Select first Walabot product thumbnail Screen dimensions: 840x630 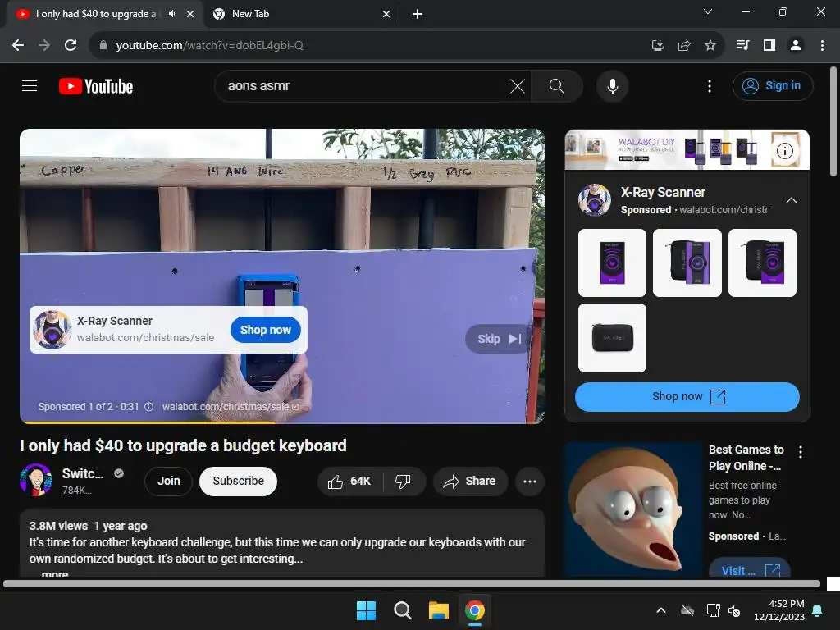pyautogui.click(x=612, y=262)
